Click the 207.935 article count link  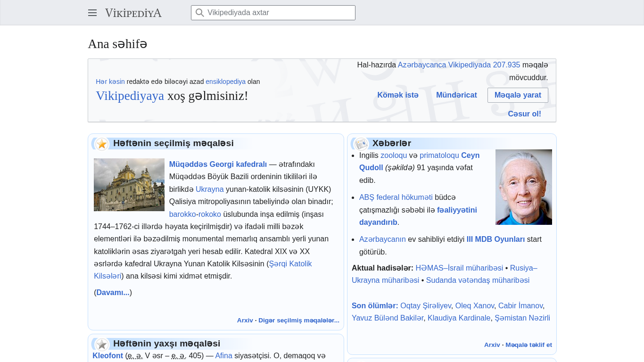click(x=507, y=65)
